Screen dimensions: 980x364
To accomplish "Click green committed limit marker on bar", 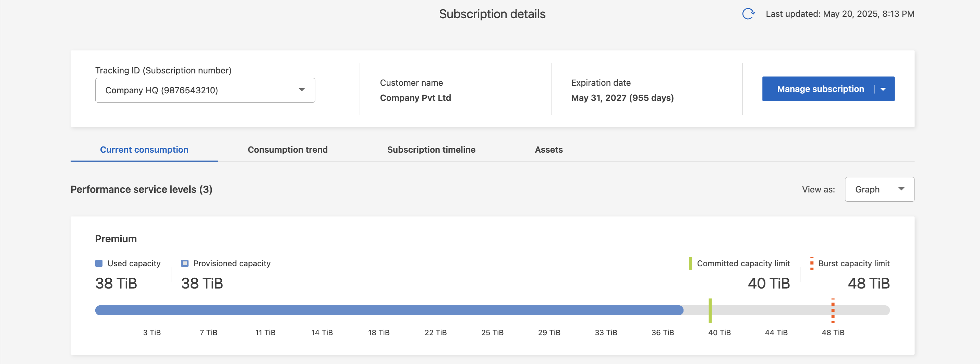I will [x=710, y=310].
